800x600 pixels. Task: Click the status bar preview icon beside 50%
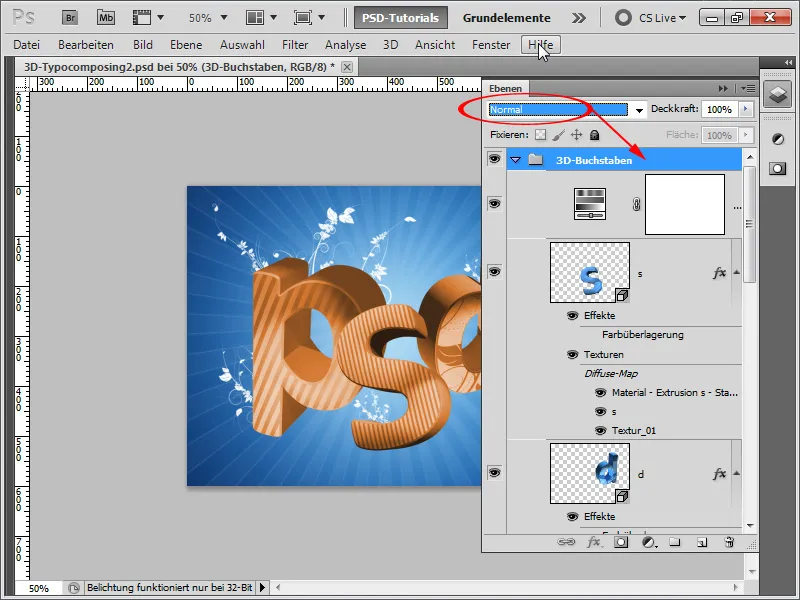click(x=73, y=588)
